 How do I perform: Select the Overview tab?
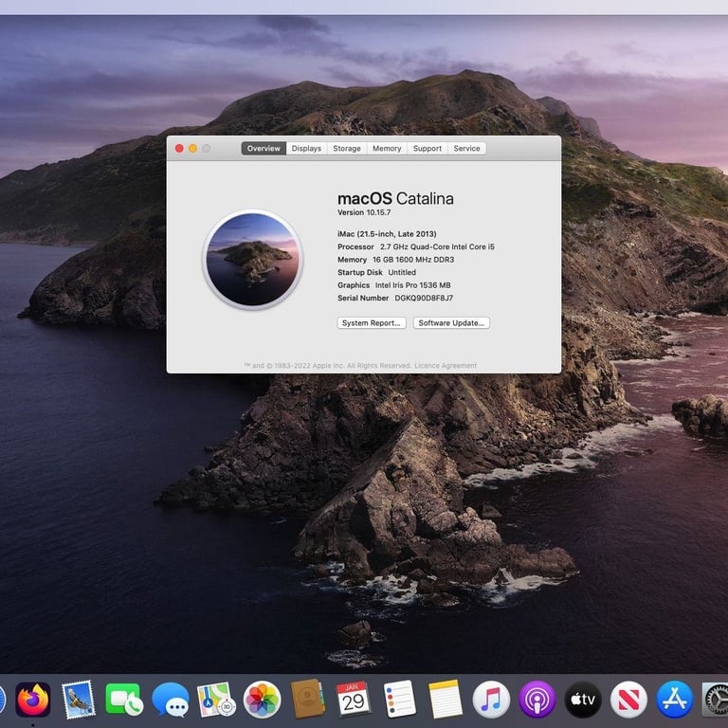click(x=264, y=149)
